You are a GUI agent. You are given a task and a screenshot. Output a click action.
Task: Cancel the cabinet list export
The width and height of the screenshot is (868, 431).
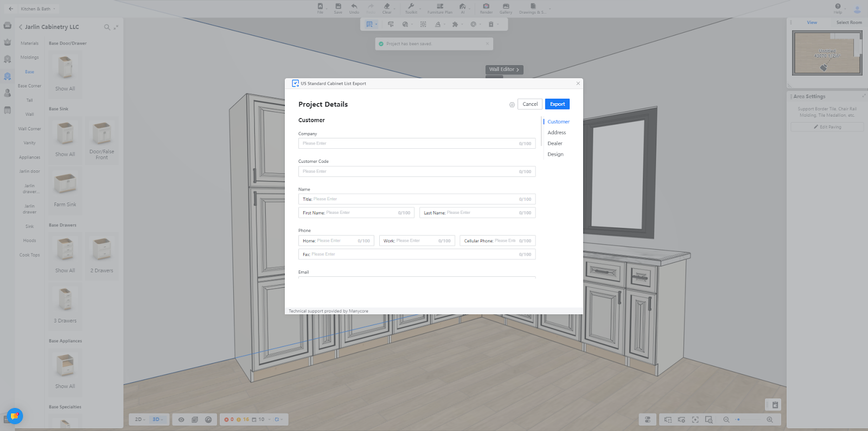point(530,104)
